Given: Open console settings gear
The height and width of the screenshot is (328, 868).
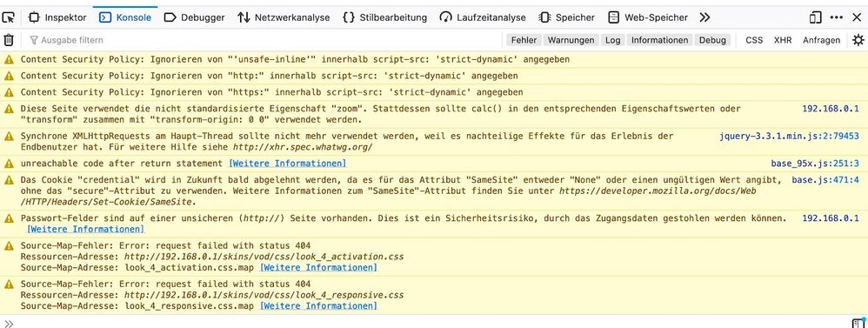Looking at the screenshot, I should [858, 40].
